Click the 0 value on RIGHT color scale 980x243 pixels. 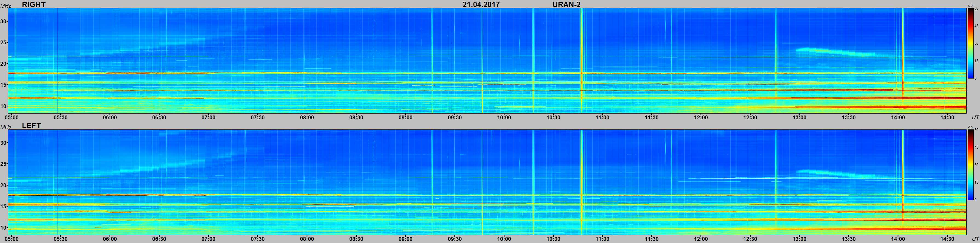pyautogui.click(x=975, y=78)
